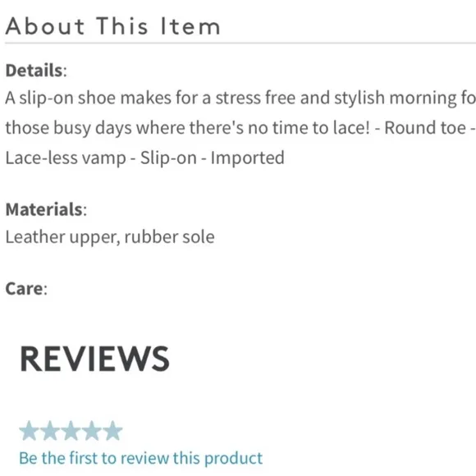Click 'Lace-less vamp - Slip-on - Imported' line

(x=144, y=158)
